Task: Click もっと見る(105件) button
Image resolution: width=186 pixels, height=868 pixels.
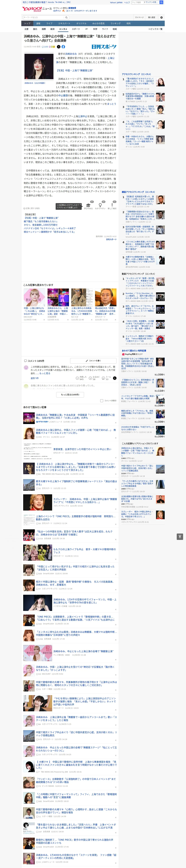Action: point(70,395)
